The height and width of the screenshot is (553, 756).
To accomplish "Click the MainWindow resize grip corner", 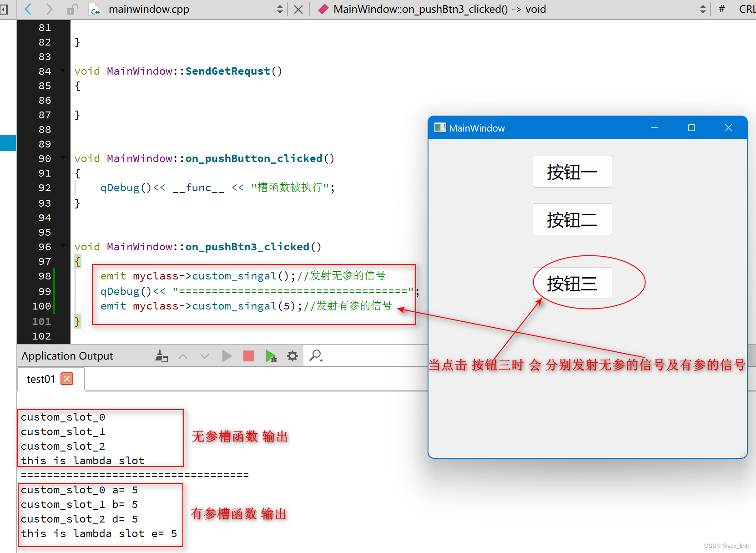I will point(742,454).
